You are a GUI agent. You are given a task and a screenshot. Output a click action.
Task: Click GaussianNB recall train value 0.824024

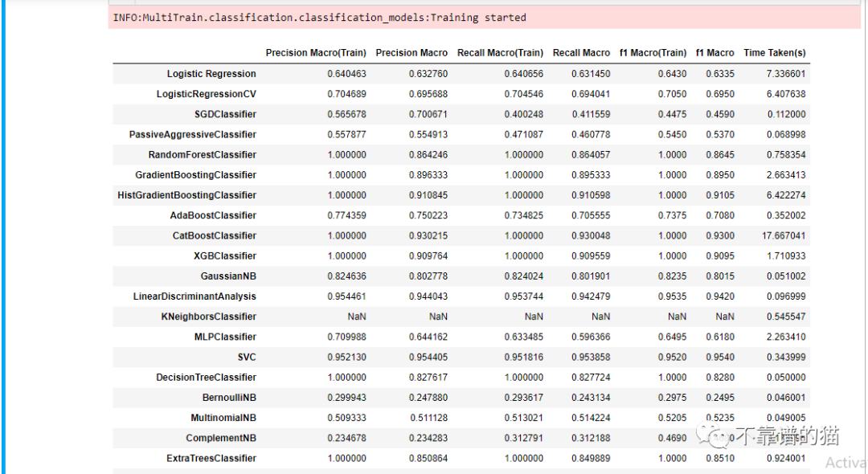coord(524,276)
